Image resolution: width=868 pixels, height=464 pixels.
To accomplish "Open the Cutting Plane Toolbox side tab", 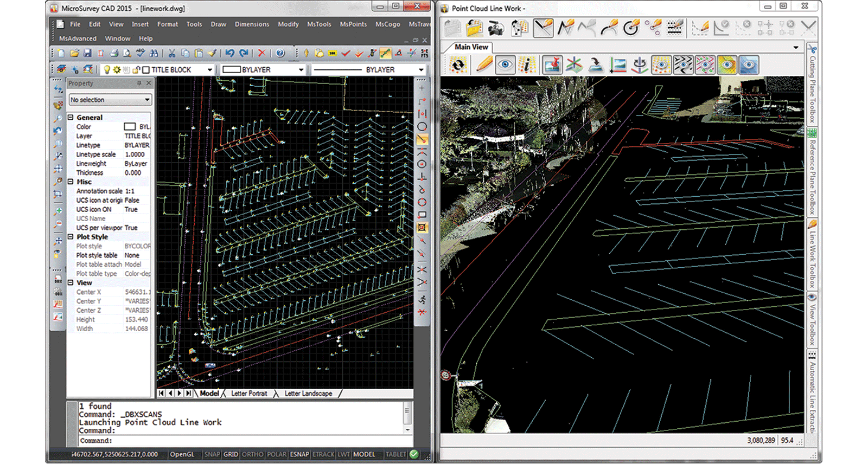I will point(812,85).
